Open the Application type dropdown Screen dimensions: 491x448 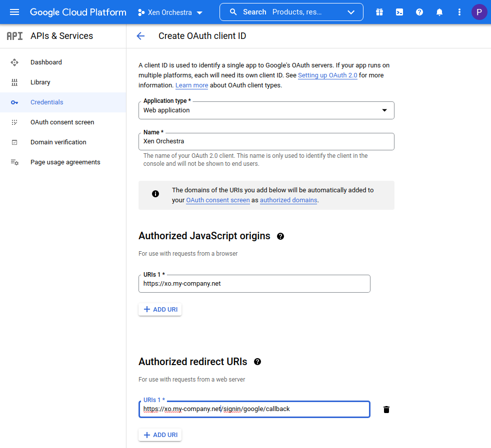point(266,110)
